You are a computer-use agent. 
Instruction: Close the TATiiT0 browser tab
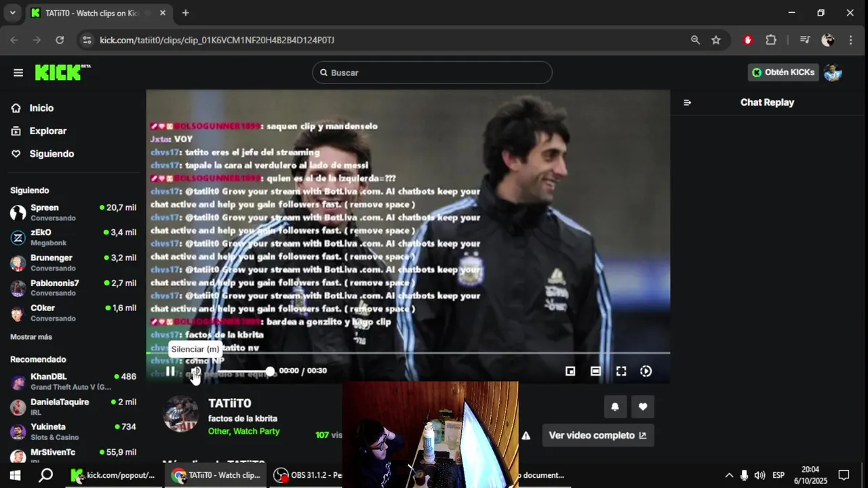(x=163, y=13)
